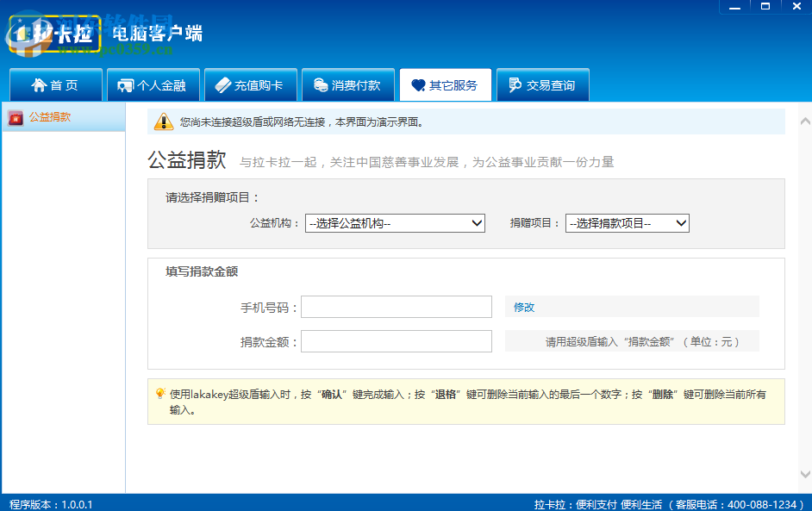
Task: Click the red 公益捐款 sidebar icon
Action: click(x=16, y=117)
